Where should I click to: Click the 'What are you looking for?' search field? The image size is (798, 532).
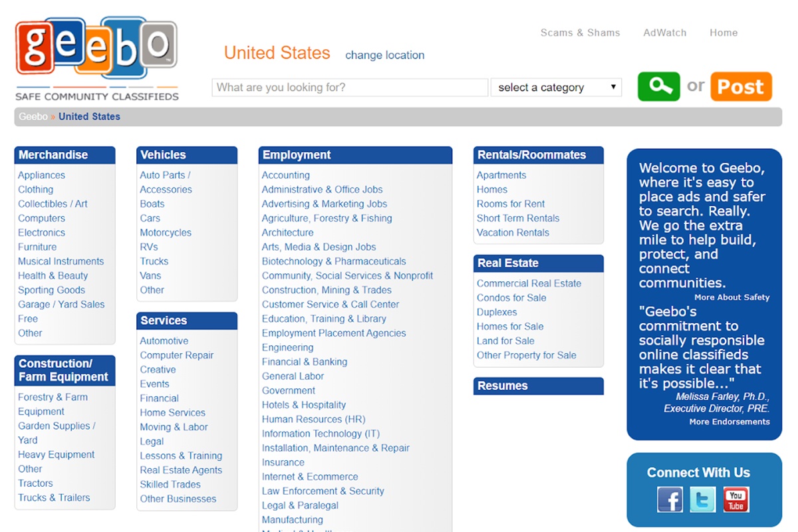pos(350,88)
